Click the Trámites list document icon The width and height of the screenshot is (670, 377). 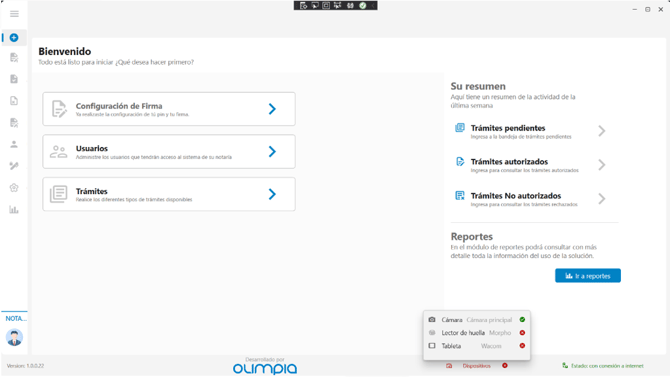point(59,194)
